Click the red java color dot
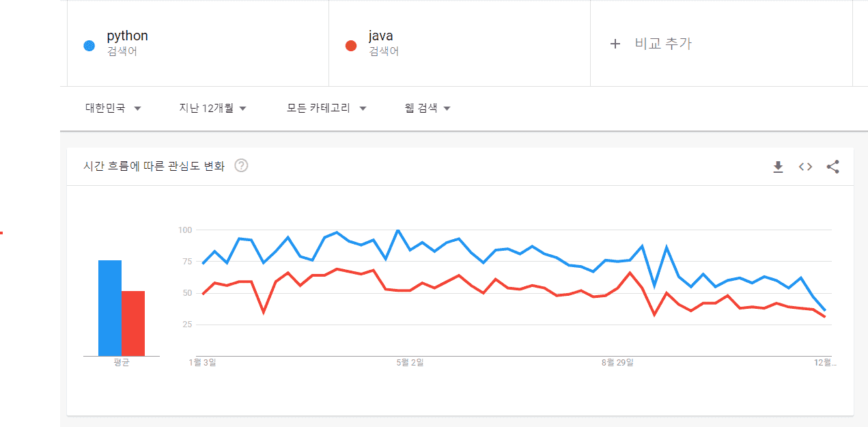Viewport: 868px width, 427px height. pos(351,46)
